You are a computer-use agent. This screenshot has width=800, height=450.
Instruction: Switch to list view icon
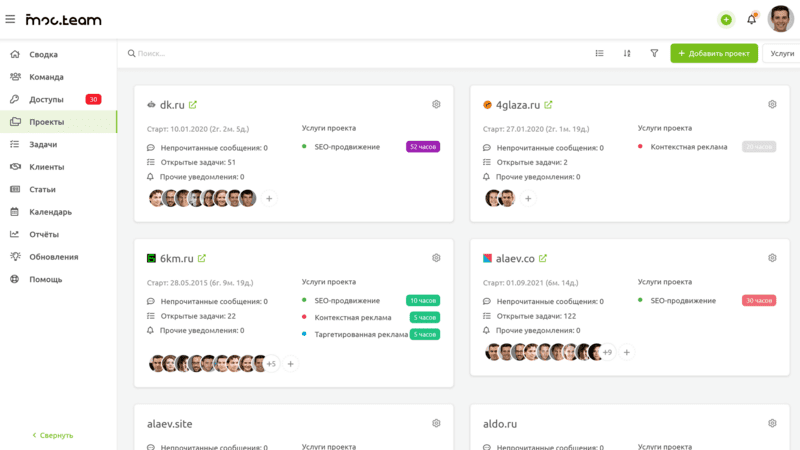tap(599, 53)
